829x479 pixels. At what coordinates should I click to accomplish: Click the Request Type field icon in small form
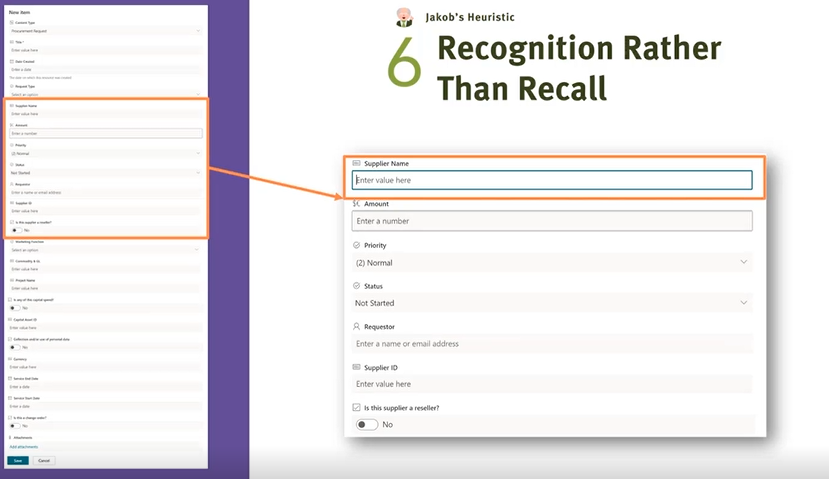click(12, 86)
